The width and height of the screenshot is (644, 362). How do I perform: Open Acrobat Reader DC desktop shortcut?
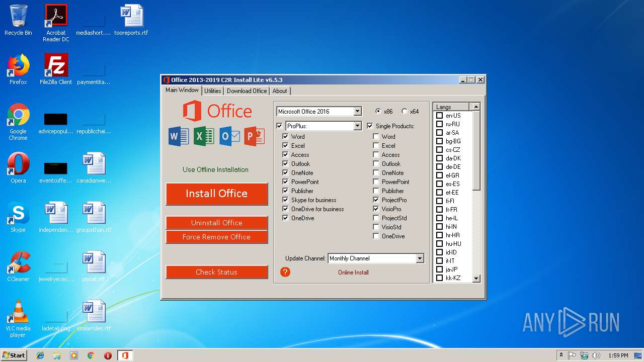click(x=56, y=23)
